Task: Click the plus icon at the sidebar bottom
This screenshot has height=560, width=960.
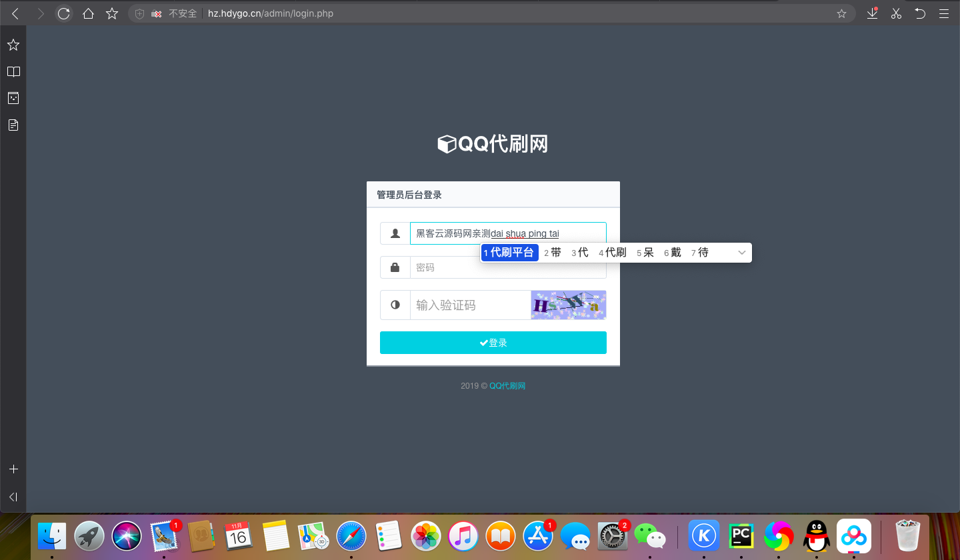Action: (13, 469)
